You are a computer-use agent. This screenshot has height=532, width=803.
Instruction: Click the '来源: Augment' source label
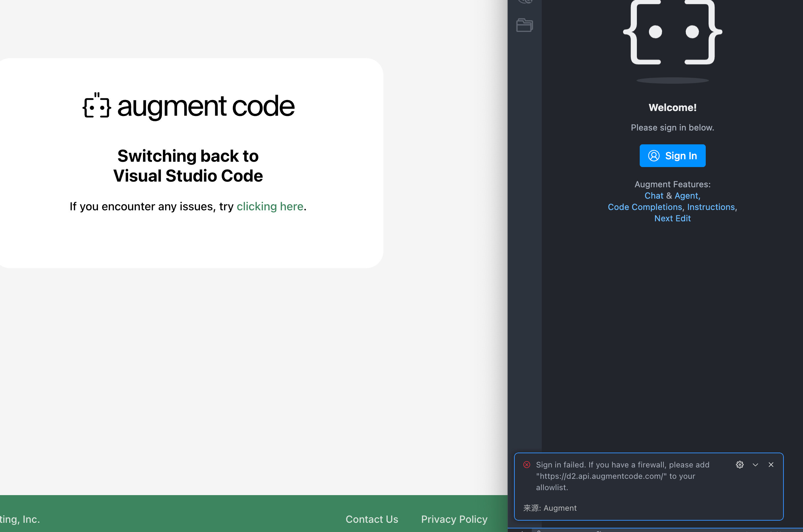pos(550,508)
